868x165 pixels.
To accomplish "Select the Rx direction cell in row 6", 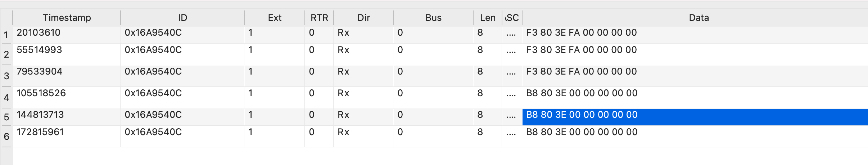I will (x=343, y=132).
